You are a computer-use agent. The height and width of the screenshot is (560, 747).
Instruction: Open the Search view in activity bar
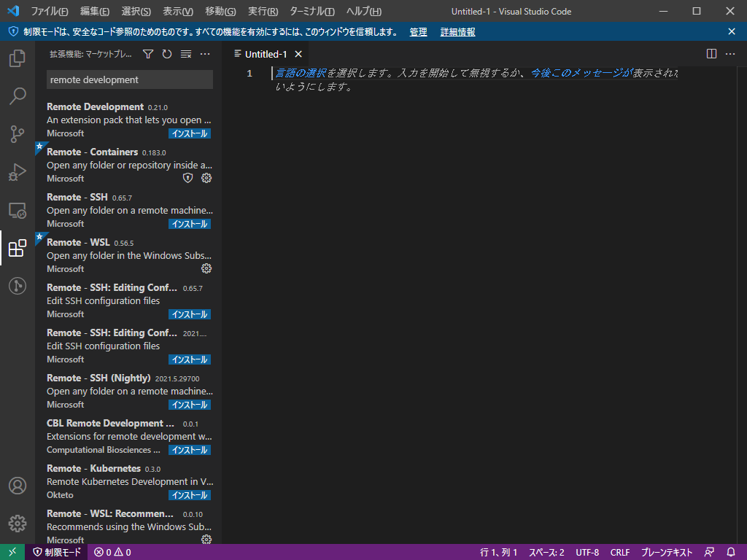[18, 96]
